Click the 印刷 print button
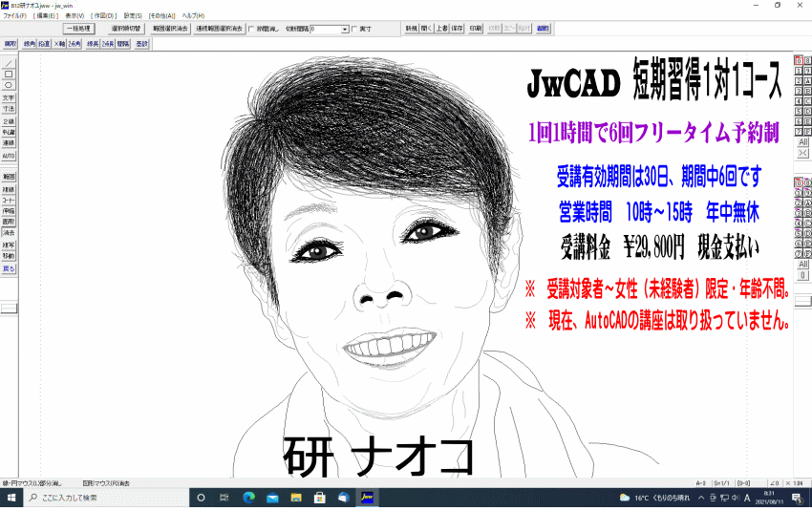The image size is (812, 511). pos(476,29)
